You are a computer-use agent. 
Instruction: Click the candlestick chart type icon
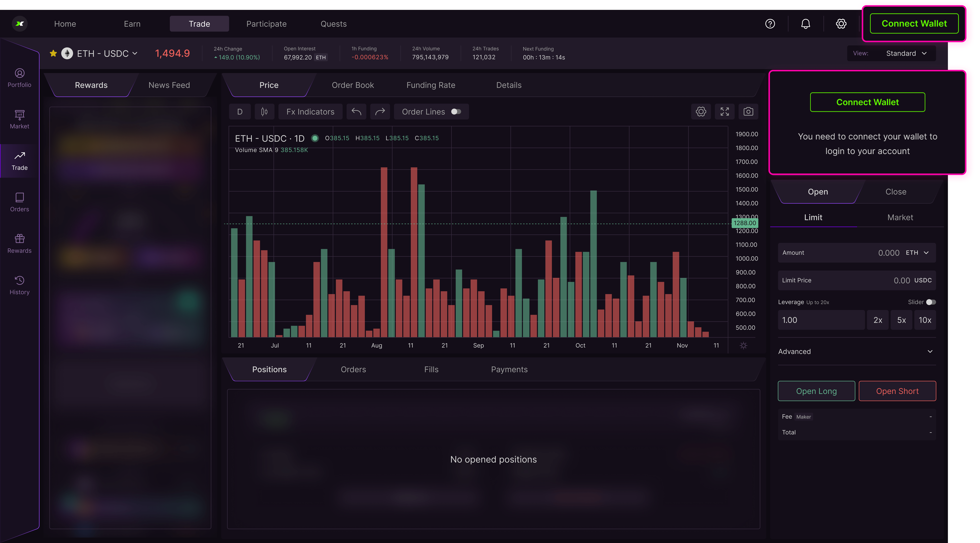tap(264, 112)
